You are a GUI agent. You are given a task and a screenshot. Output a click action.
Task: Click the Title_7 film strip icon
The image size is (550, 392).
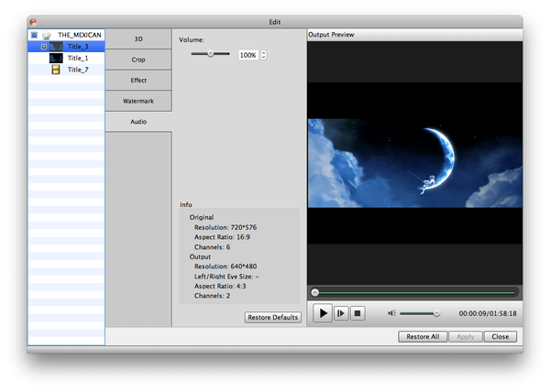click(x=56, y=70)
